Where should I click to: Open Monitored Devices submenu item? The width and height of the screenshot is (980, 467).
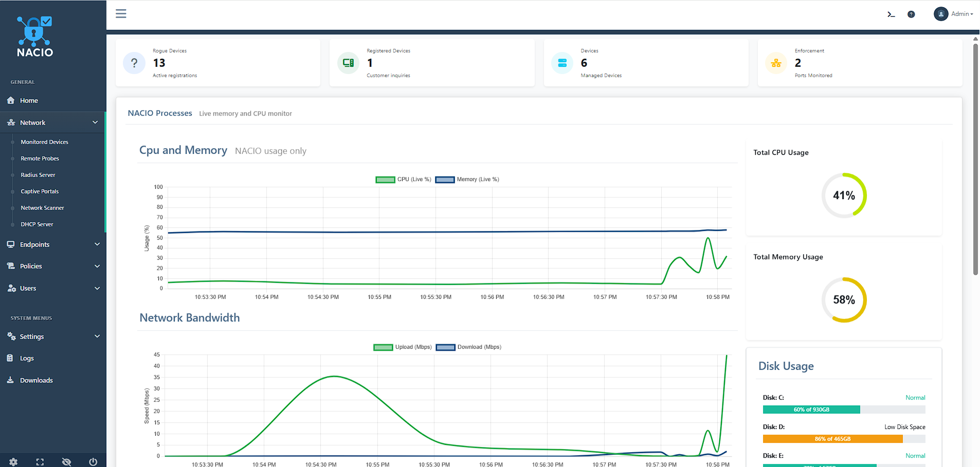pos(44,142)
